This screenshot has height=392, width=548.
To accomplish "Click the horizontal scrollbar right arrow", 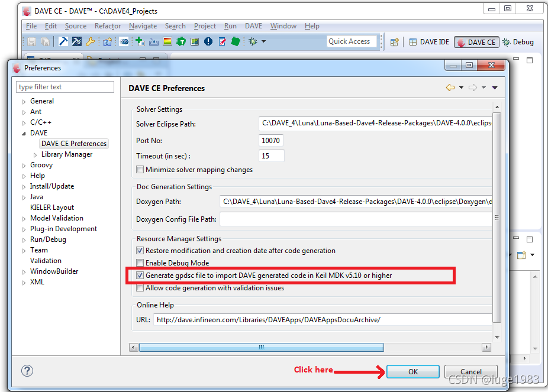I will [486, 347].
